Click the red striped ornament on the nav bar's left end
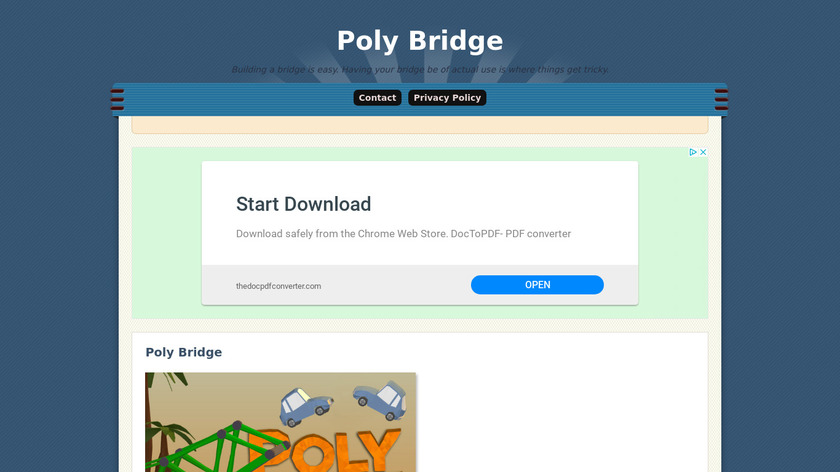This screenshot has width=840, height=472. click(x=117, y=100)
